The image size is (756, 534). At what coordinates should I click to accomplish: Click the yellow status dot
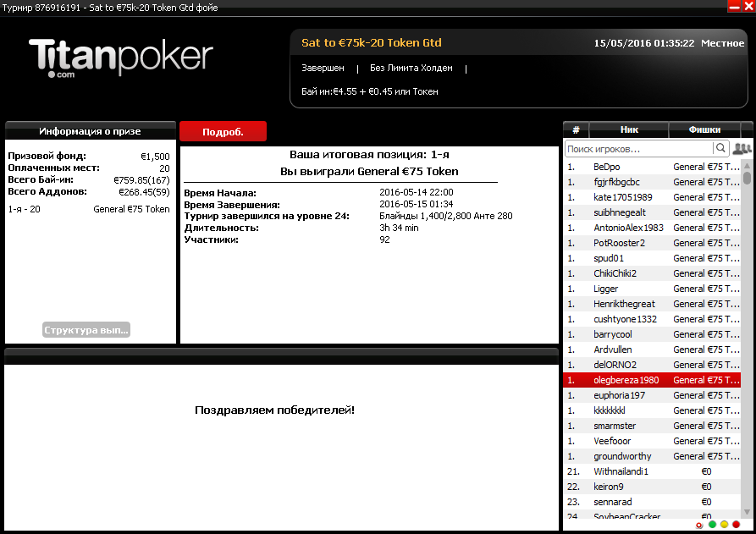click(724, 525)
